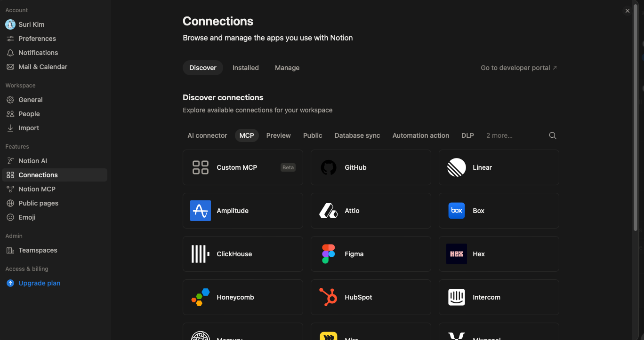Click the Suri Kim account name

point(32,24)
